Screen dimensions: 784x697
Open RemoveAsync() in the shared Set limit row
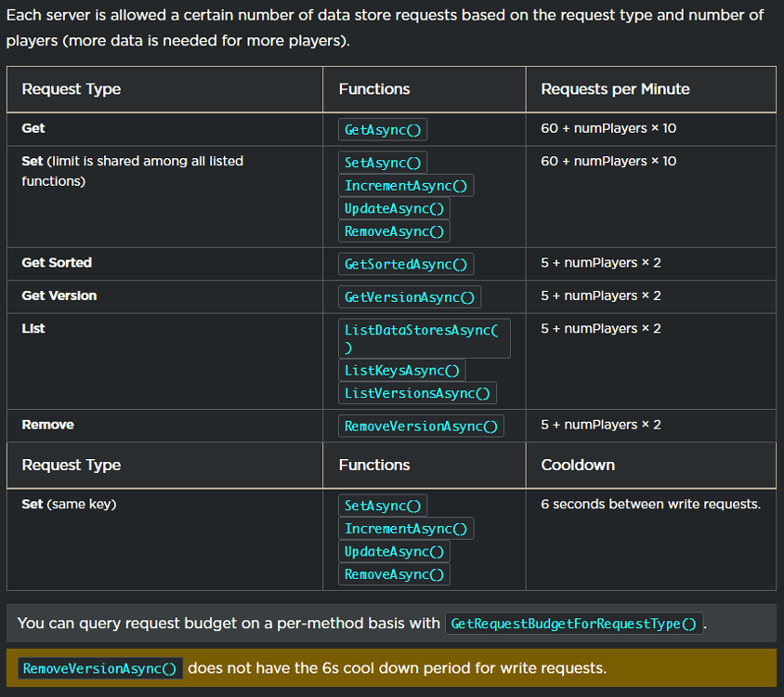[394, 231]
